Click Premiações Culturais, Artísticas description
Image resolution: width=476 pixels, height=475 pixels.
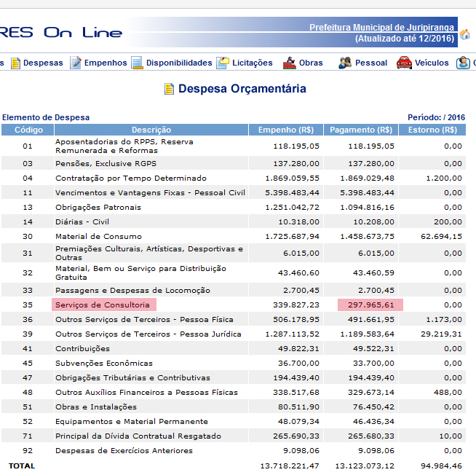(149, 253)
